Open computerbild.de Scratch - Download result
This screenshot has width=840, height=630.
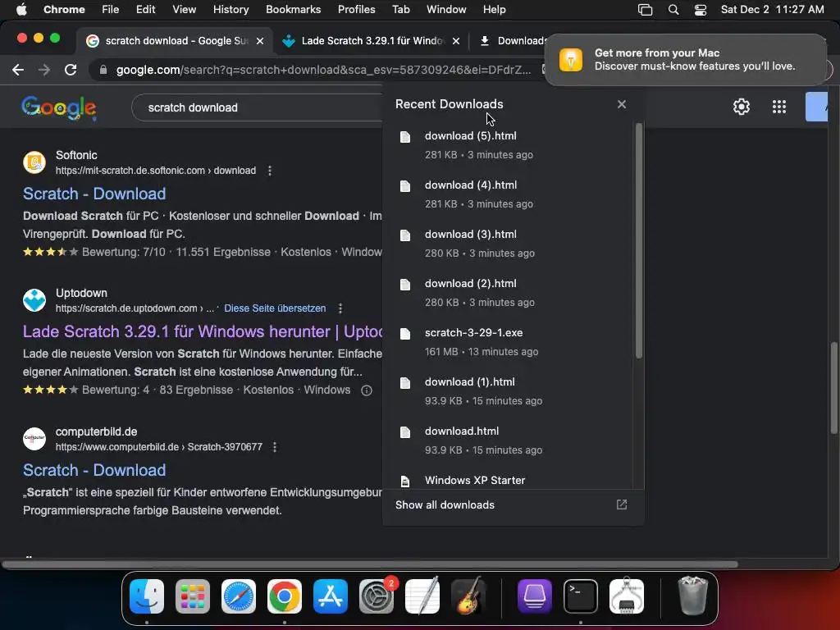[x=94, y=470]
